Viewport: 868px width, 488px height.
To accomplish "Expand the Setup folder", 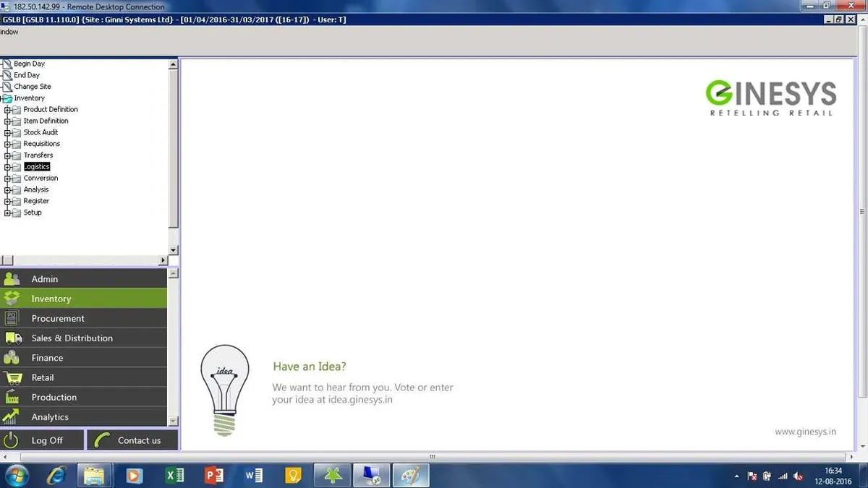I will tap(8, 213).
